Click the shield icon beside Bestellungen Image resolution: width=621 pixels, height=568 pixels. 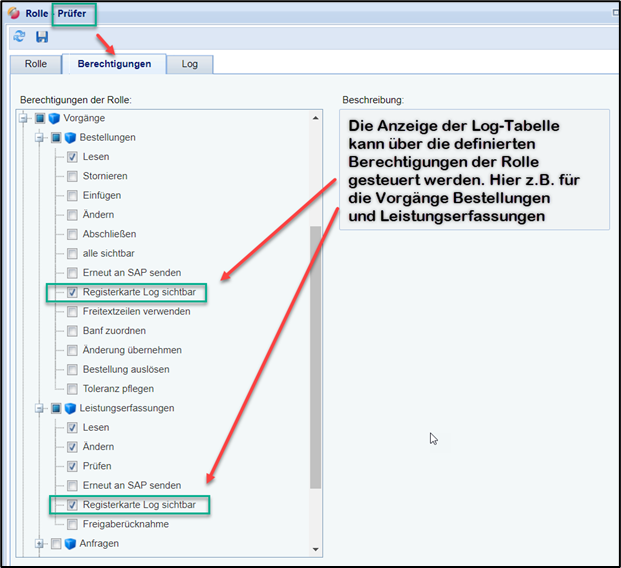tap(70, 137)
